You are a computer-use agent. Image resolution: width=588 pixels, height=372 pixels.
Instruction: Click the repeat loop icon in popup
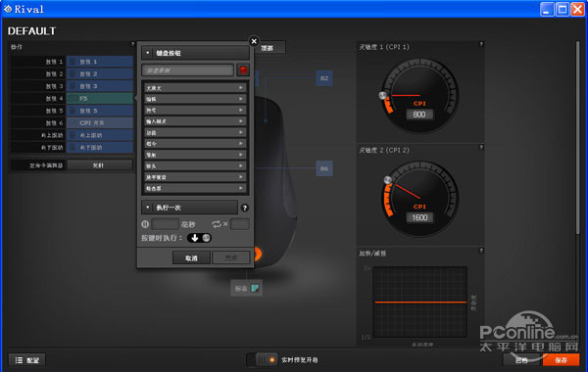pyautogui.click(x=217, y=224)
